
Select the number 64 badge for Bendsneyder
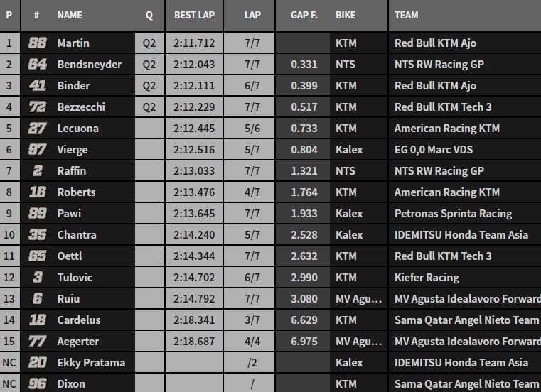(37, 65)
